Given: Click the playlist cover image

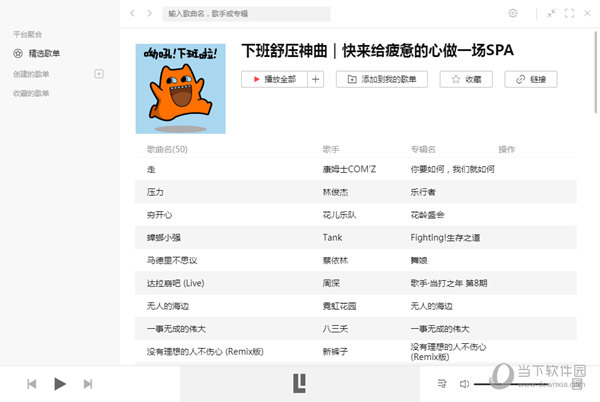Looking at the screenshot, I should click(x=181, y=89).
